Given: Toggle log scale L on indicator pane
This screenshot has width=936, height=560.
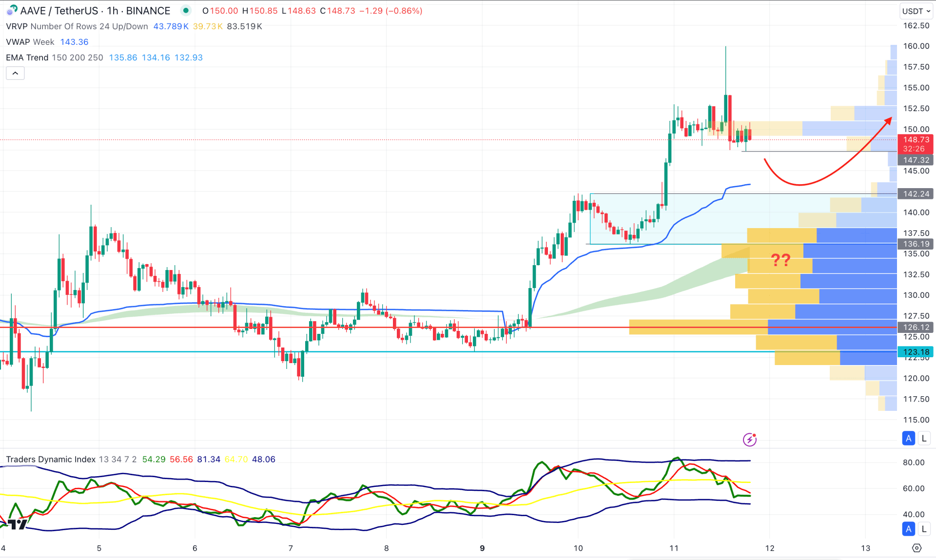Looking at the screenshot, I should tap(924, 529).
